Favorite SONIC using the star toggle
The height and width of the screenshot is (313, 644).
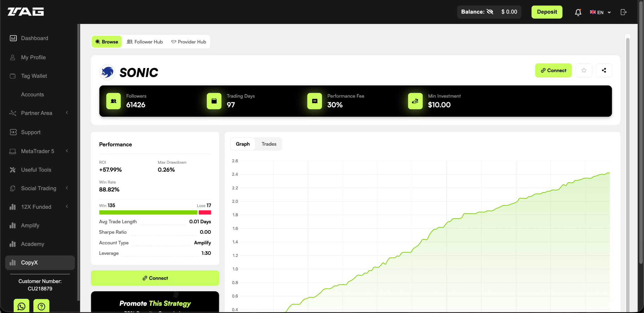coord(584,70)
